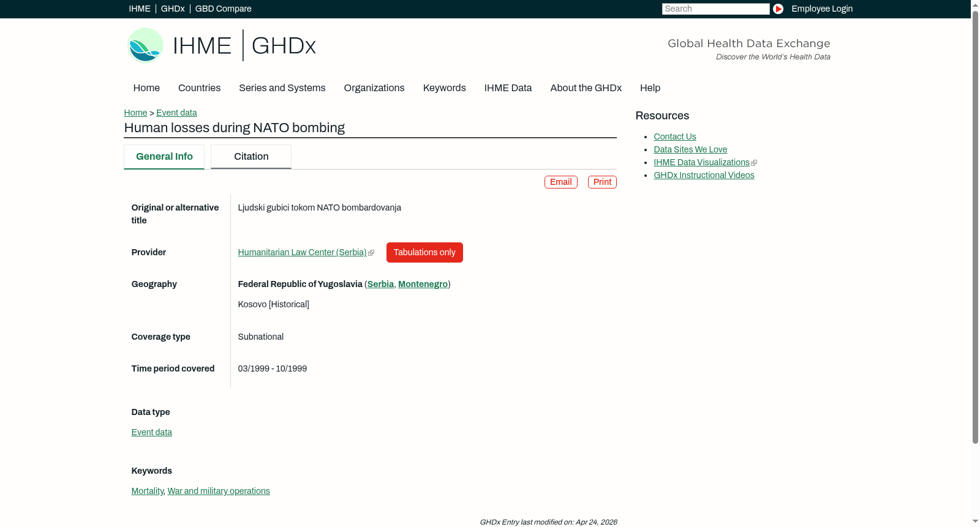This screenshot has height=527, width=980.
Task: Open the Event data link under Data type
Action: pyautogui.click(x=152, y=433)
